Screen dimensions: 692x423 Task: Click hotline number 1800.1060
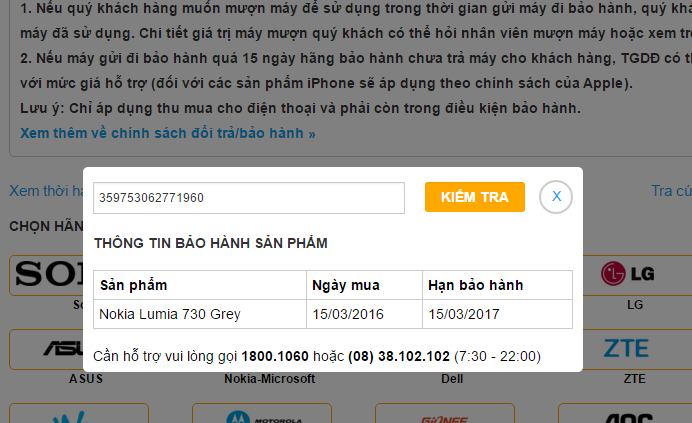click(275, 356)
